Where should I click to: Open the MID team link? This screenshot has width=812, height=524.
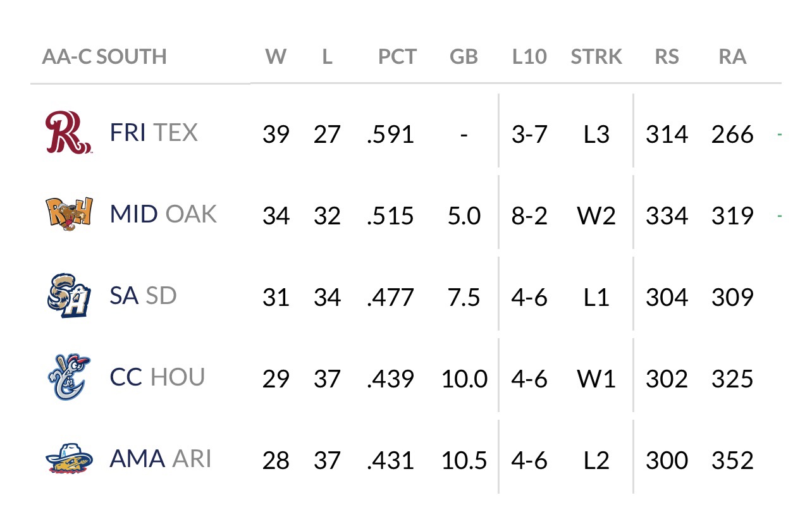tap(133, 214)
